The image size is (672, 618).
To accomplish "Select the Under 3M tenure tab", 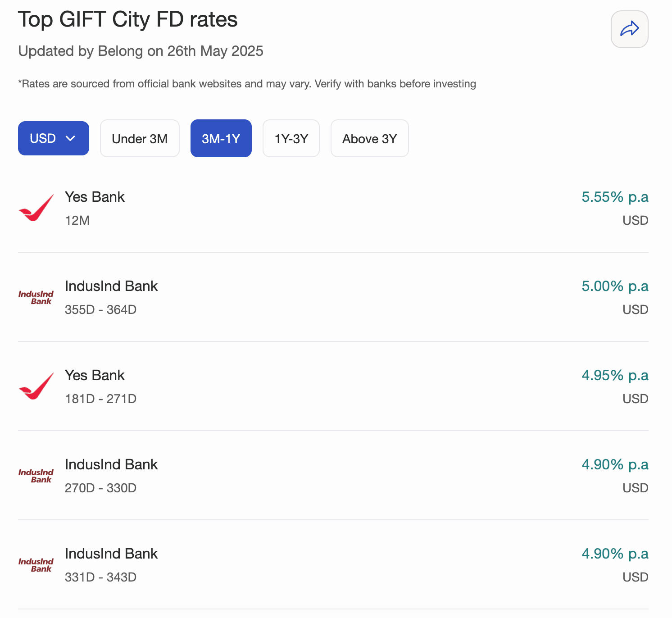I will 140,138.
